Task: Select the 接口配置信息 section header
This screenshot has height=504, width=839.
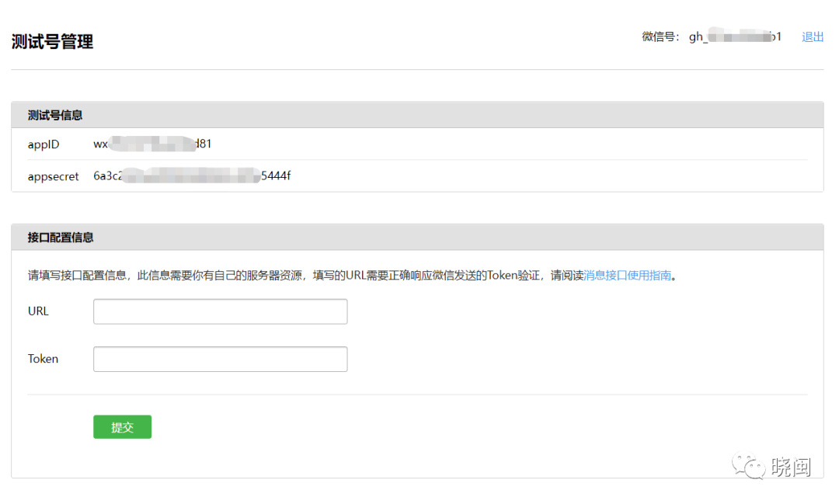Action: [61, 238]
